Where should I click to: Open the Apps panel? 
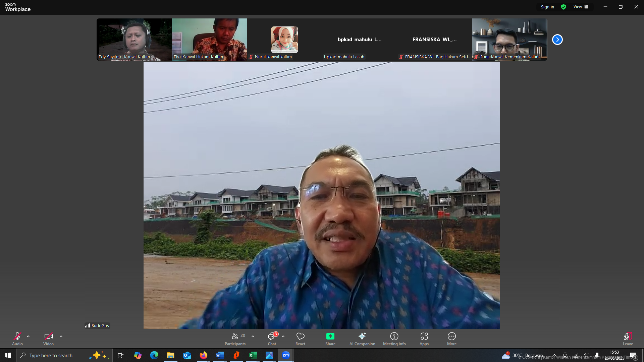[424, 339]
